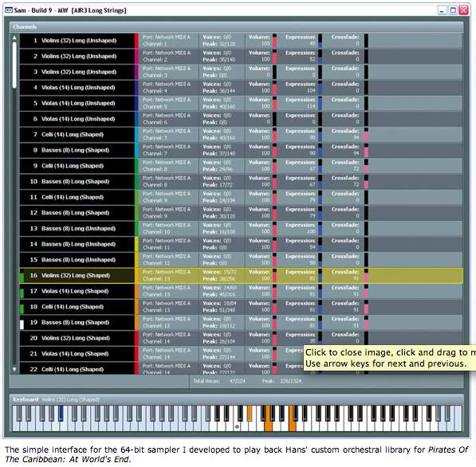
Task: Click Volume meter bar of channel 4 Violas
Action: pos(274,88)
